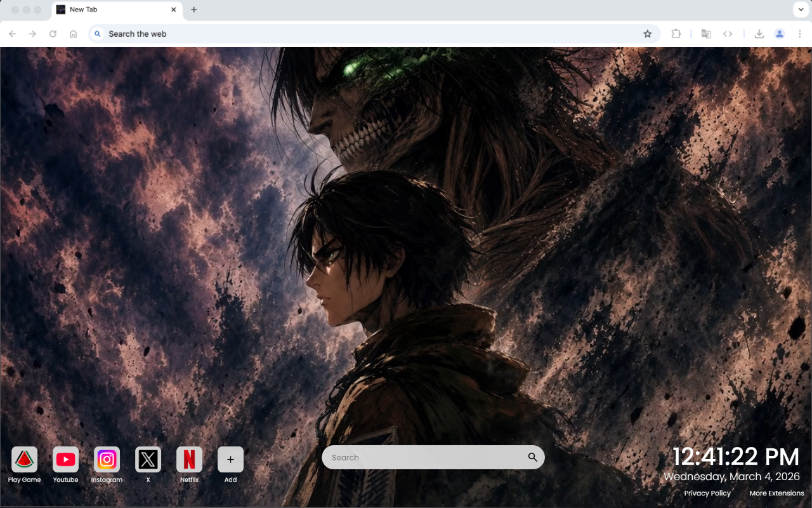This screenshot has width=812, height=508.
Task: Open the Play Game watermelon shortcut
Action: pyautogui.click(x=24, y=459)
